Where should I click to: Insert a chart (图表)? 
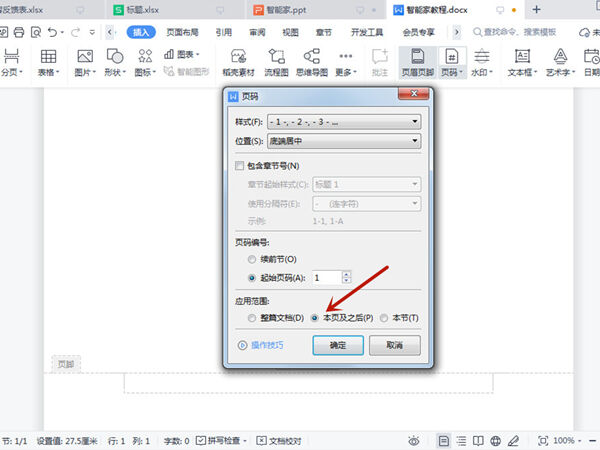(182, 55)
